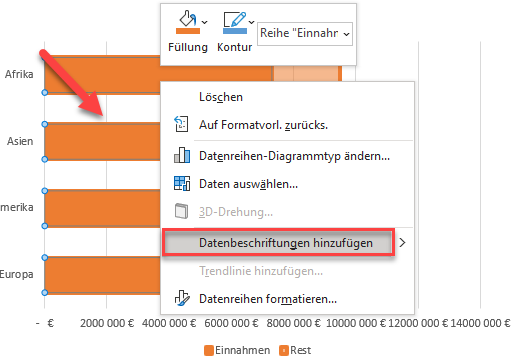
Task: Click the Kontur label text
Action: click(x=235, y=47)
